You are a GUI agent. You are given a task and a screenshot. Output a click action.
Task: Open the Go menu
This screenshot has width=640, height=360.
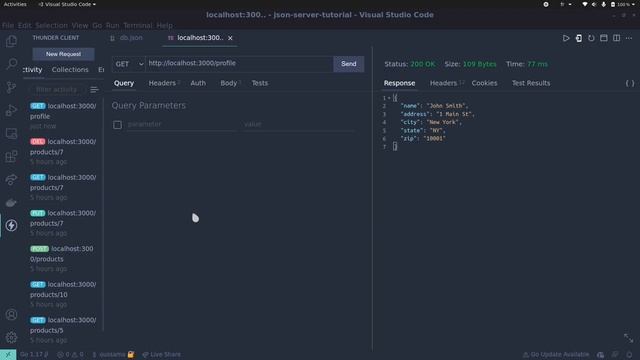tap(97, 25)
